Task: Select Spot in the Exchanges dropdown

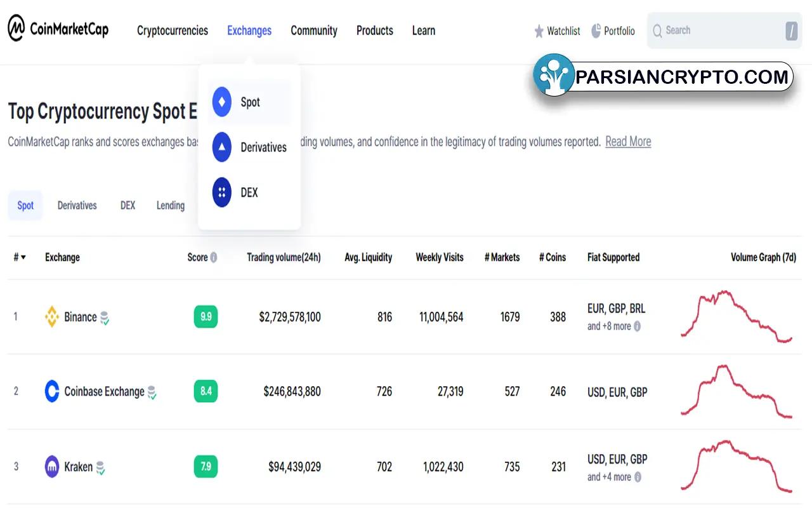Action: [x=249, y=102]
